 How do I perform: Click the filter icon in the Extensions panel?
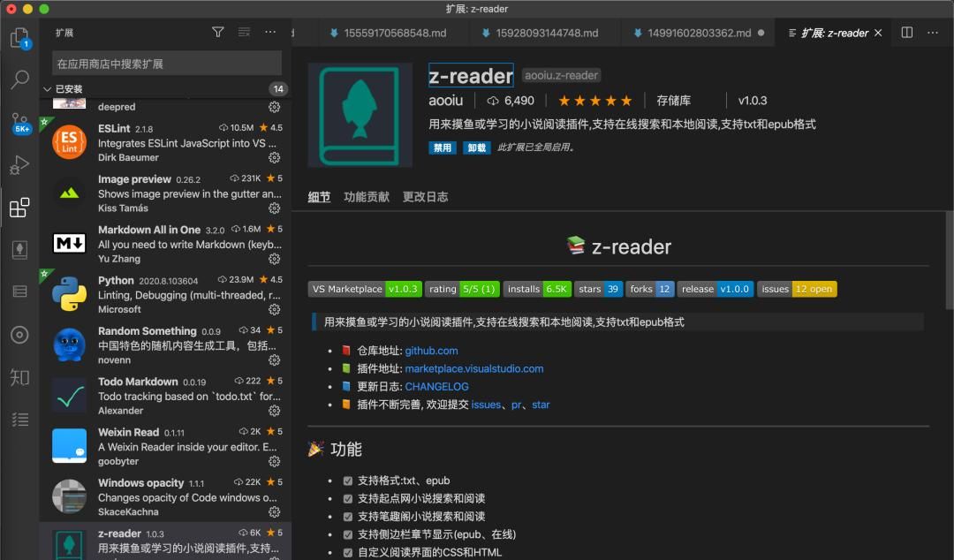[217, 31]
